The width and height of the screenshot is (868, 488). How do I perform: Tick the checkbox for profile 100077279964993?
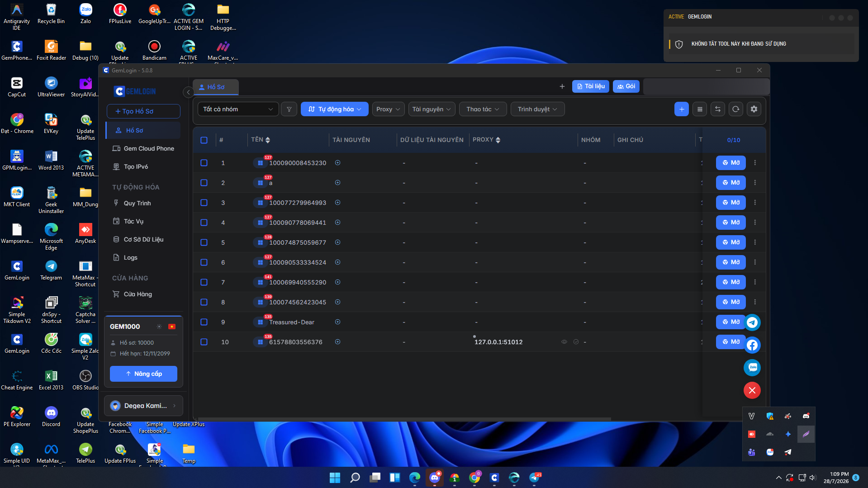204,203
